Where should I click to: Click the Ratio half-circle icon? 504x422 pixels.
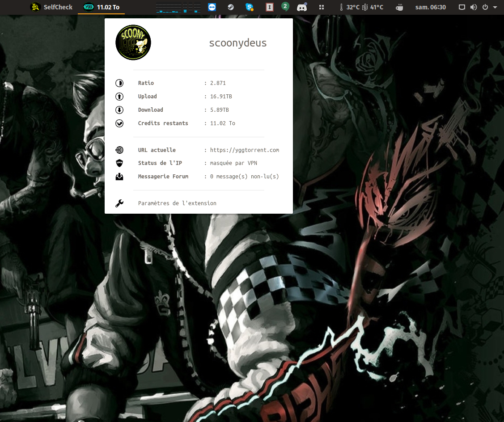tap(119, 83)
